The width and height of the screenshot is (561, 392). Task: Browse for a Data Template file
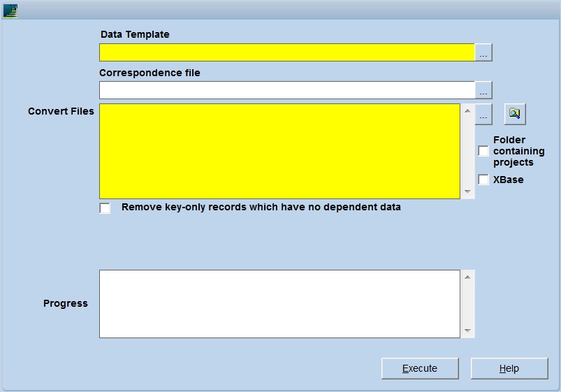pos(483,52)
